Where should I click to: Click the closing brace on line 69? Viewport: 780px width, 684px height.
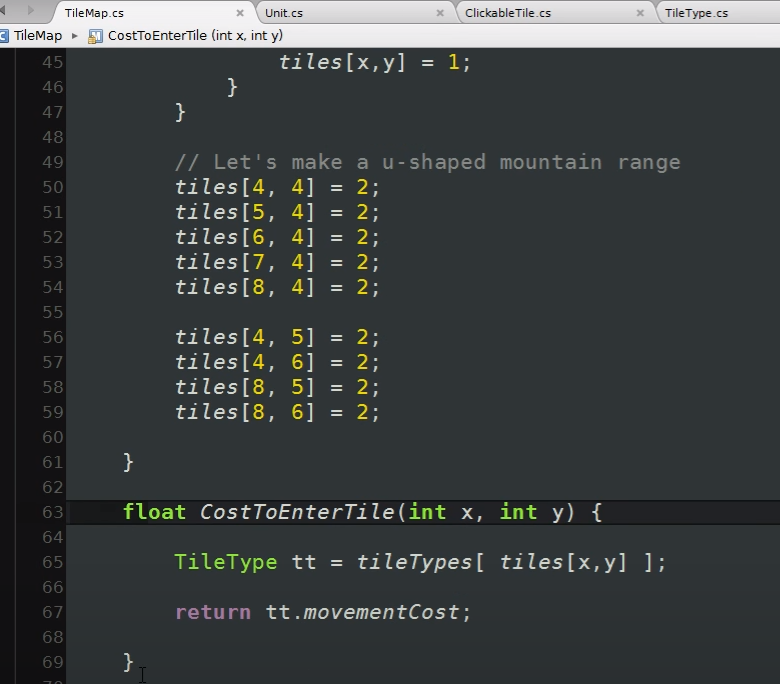point(128,662)
